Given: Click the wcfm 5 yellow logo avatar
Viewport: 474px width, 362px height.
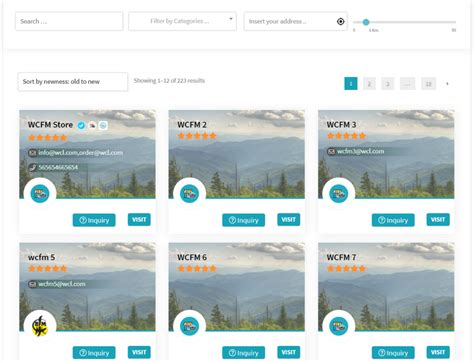Looking at the screenshot, I should pyautogui.click(x=40, y=326).
